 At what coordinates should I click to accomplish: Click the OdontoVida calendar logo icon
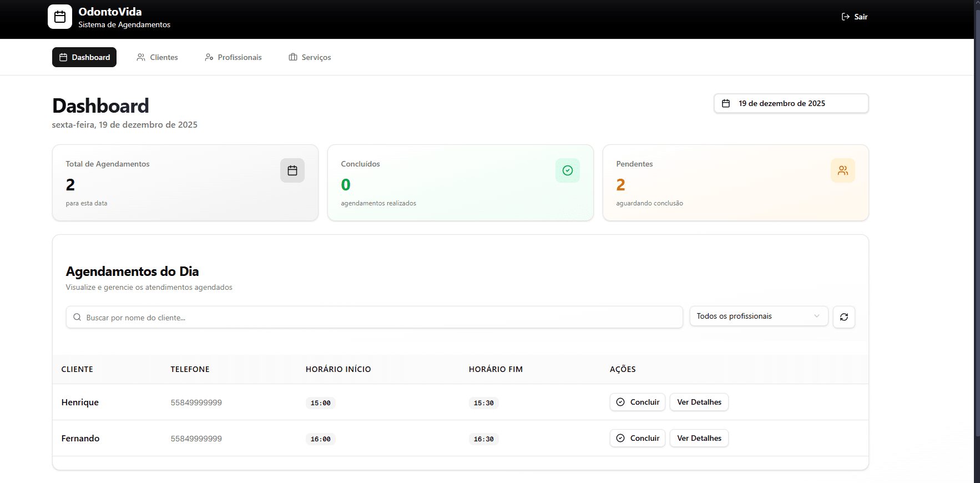point(60,17)
